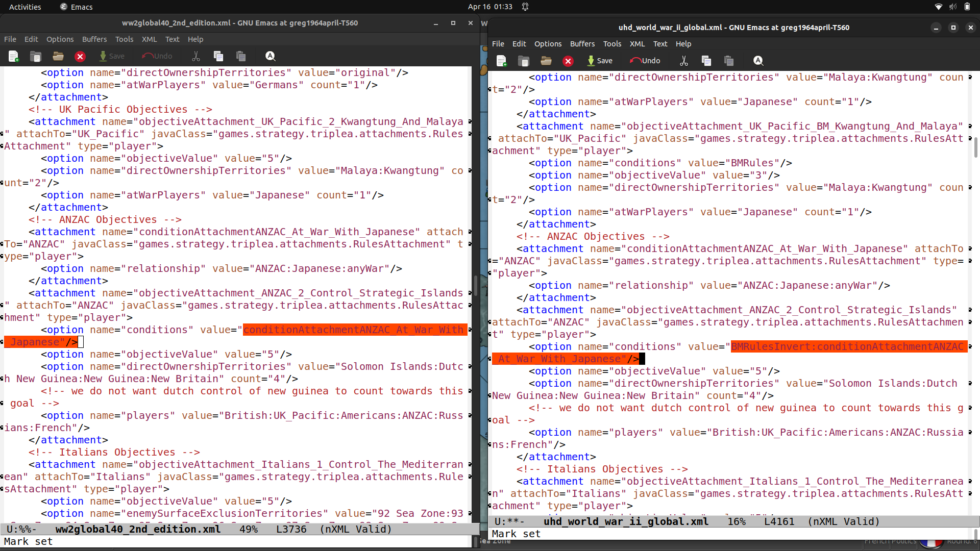Open XML menu in left Emacs window
The width and height of the screenshot is (980, 551).
click(149, 39)
